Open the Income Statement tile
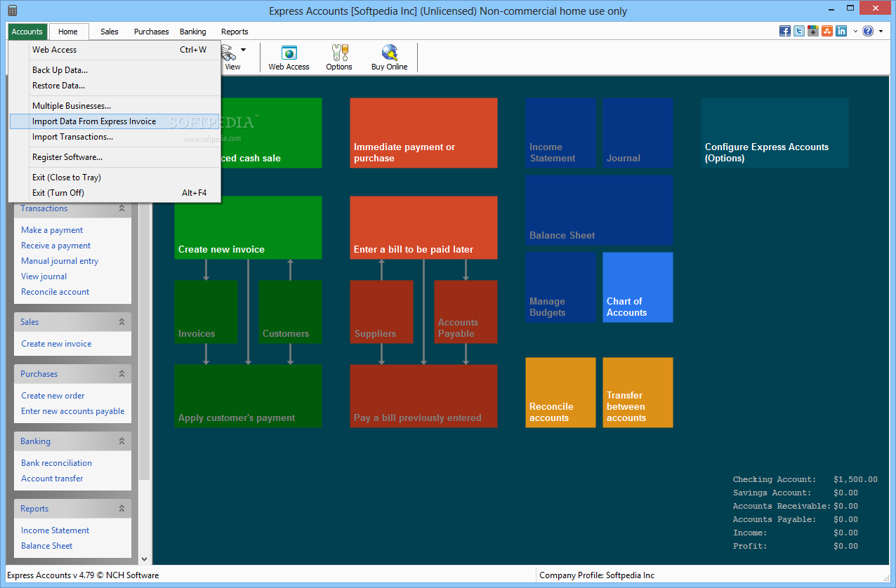Viewport: 896px width, 588px height. pos(560,133)
